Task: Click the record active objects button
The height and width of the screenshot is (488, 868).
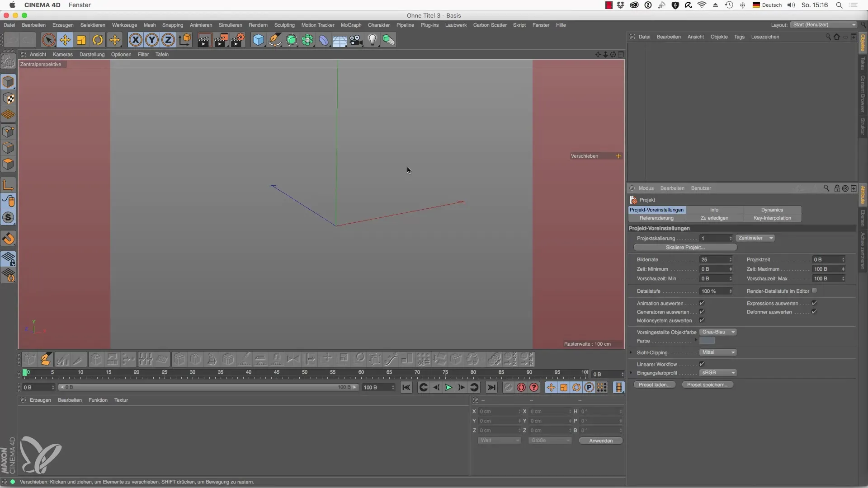Action: point(509,387)
